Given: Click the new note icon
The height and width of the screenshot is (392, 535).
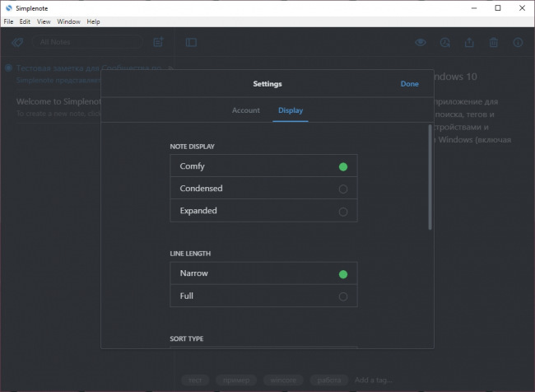Looking at the screenshot, I should click(158, 42).
